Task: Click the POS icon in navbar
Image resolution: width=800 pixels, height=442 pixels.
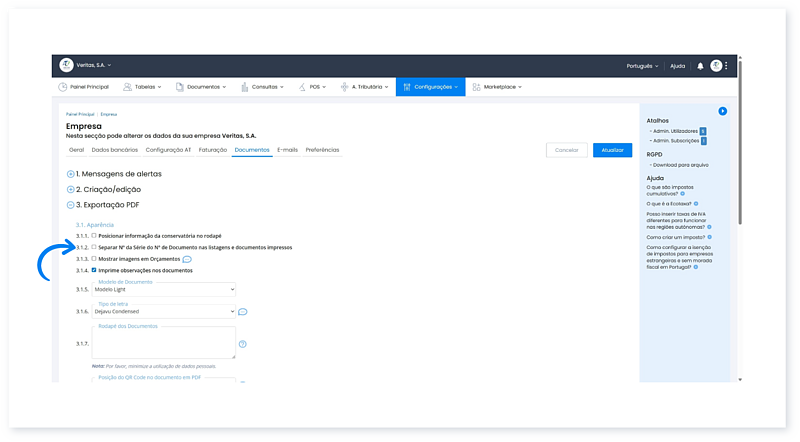Action: point(302,87)
